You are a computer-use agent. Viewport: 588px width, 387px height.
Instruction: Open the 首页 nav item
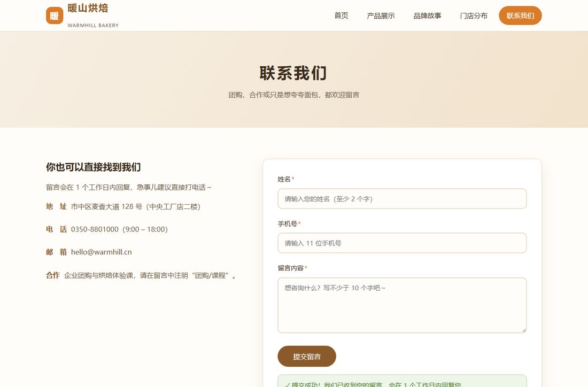341,16
